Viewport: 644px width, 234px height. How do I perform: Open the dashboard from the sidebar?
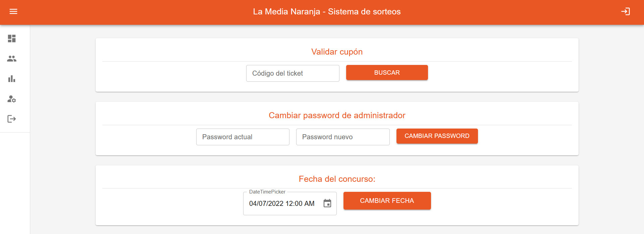tap(12, 38)
